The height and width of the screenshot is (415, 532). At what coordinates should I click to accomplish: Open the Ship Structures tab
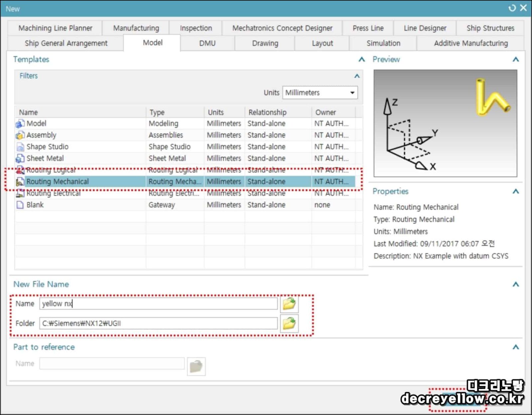coord(490,28)
